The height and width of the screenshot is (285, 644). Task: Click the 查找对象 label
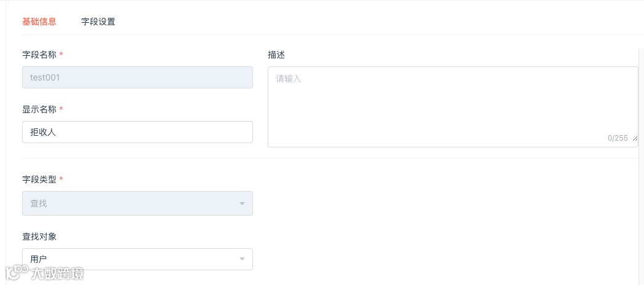pos(39,236)
